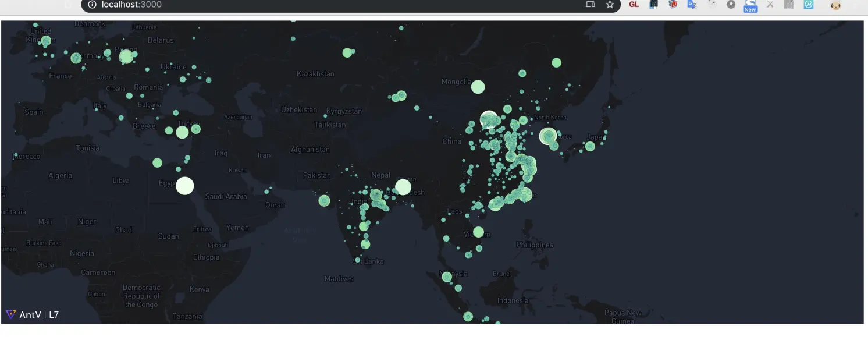868x347 pixels.
Task: Open the extension badged New
Action: [750, 6]
